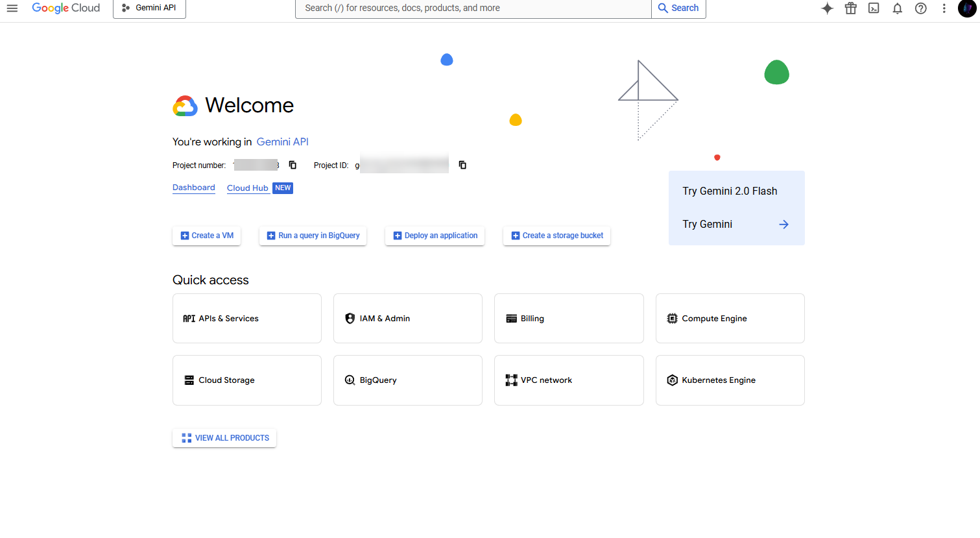Open the Cloud Hub link
Image resolution: width=980 pixels, height=538 pixels.
coord(248,188)
